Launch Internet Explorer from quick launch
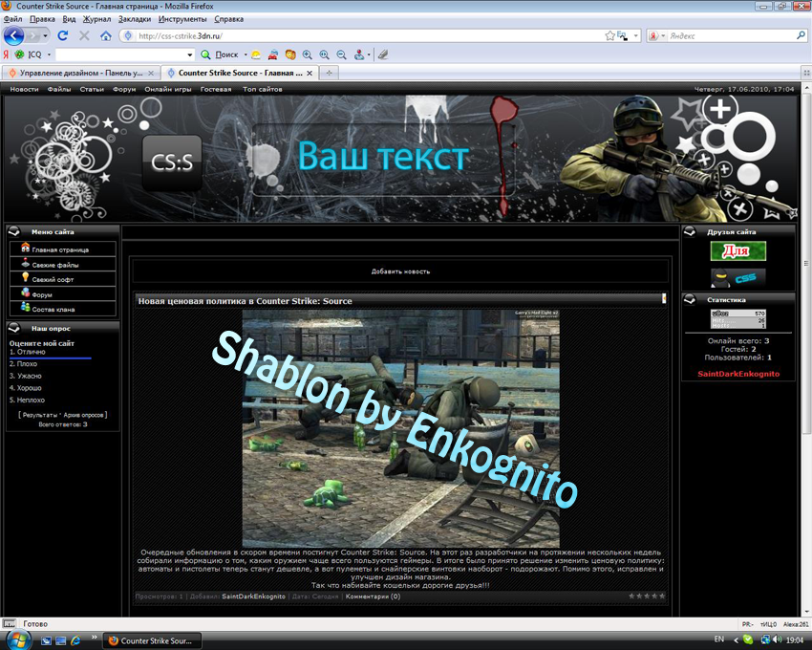Image resolution: width=812 pixels, height=650 pixels. (x=75, y=640)
